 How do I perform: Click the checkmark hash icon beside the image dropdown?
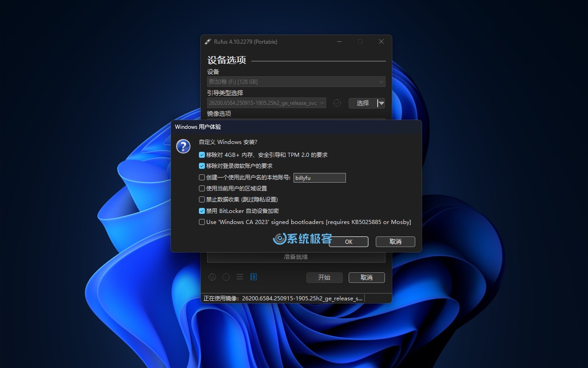pyautogui.click(x=337, y=103)
